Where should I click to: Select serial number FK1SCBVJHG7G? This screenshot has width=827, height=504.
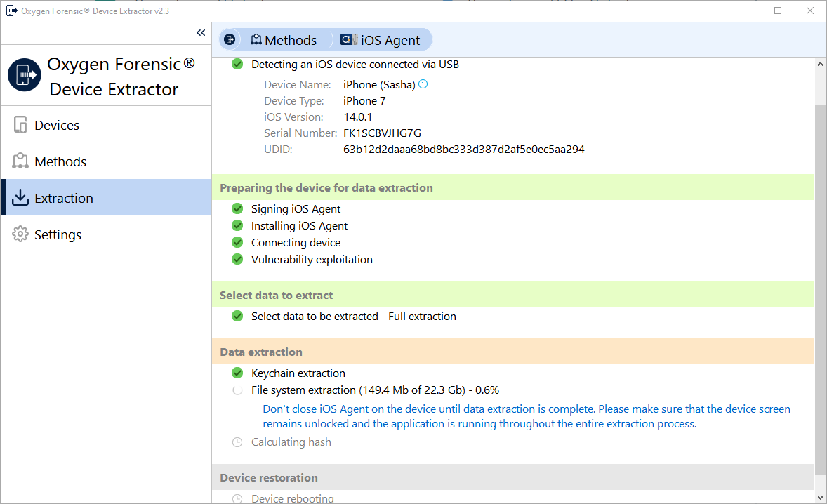point(382,133)
